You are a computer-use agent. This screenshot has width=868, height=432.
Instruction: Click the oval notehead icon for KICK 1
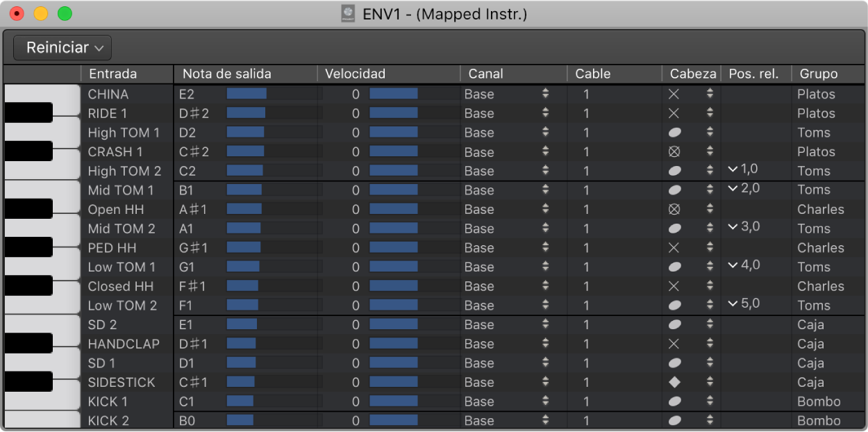674,401
